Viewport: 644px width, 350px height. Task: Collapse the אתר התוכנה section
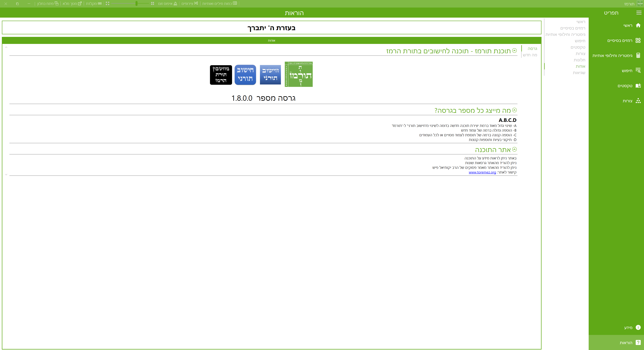[514, 149]
